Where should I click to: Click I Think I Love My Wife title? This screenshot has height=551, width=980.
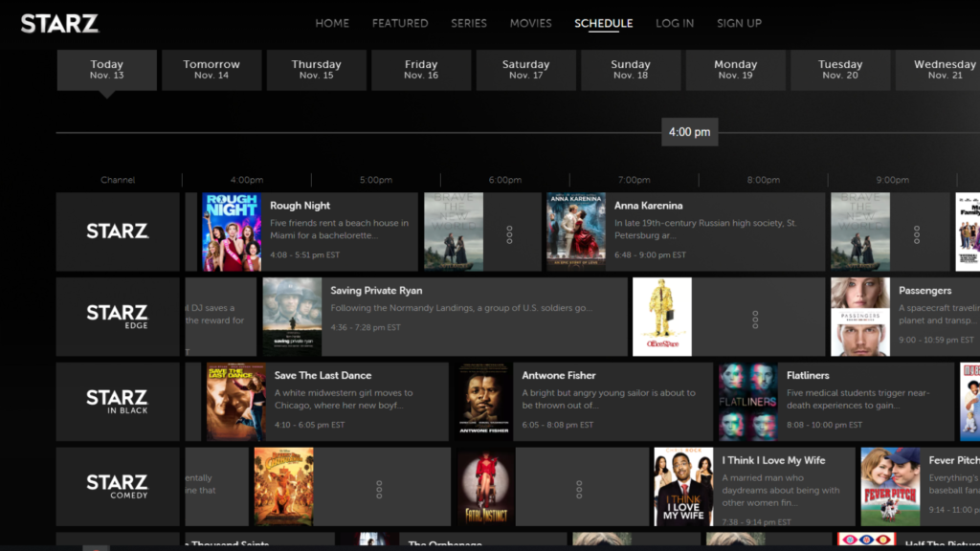(x=773, y=460)
